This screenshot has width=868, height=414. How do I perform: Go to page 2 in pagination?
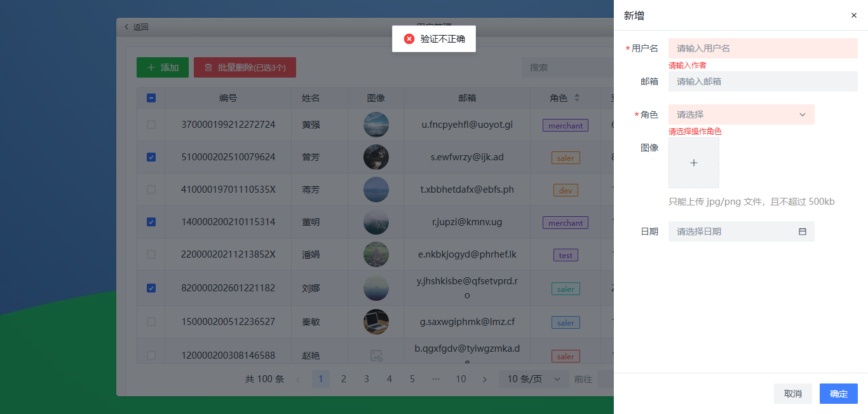[x=344, y=379]
